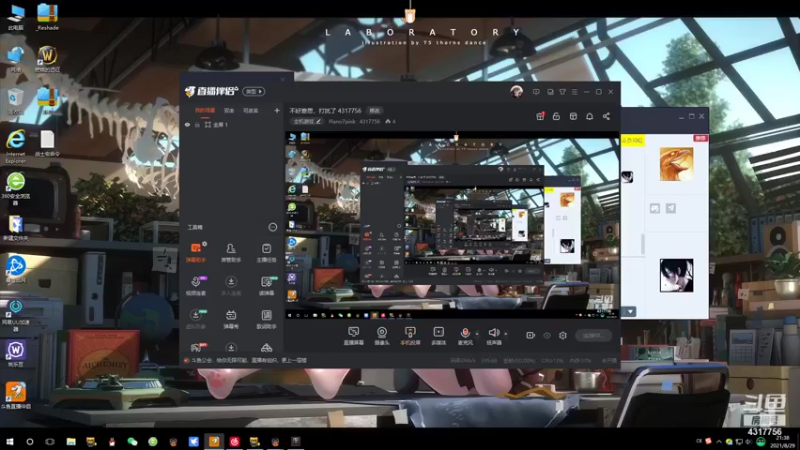
Task: Collapse the 工具箱 toolbox panel
Action: [x=272, y=227]
